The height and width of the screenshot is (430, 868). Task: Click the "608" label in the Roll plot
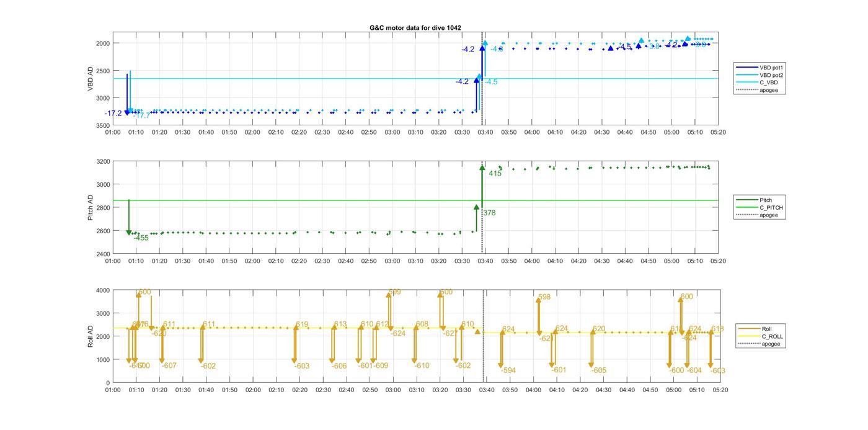click(422, 324)
